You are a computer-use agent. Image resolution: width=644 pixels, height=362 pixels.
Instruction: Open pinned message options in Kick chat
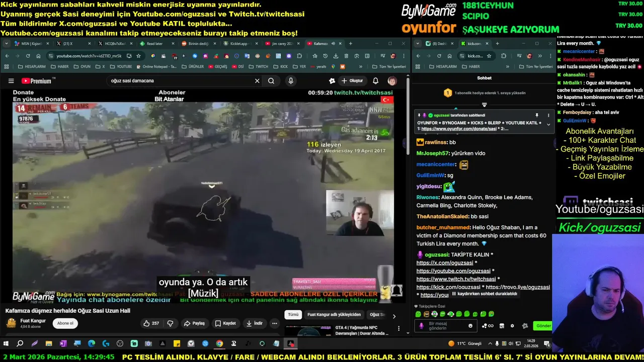(548, 115)
